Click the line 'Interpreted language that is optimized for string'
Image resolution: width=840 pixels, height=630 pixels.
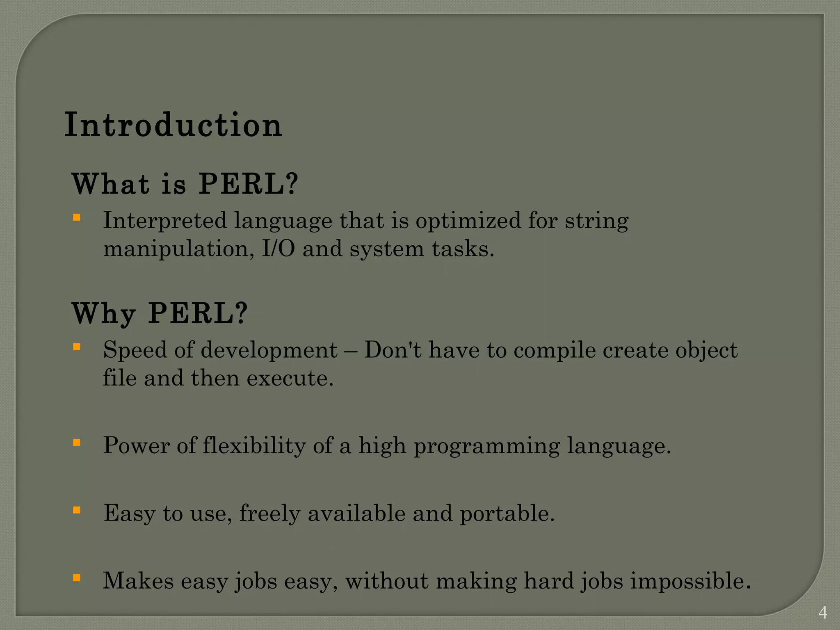365,221
